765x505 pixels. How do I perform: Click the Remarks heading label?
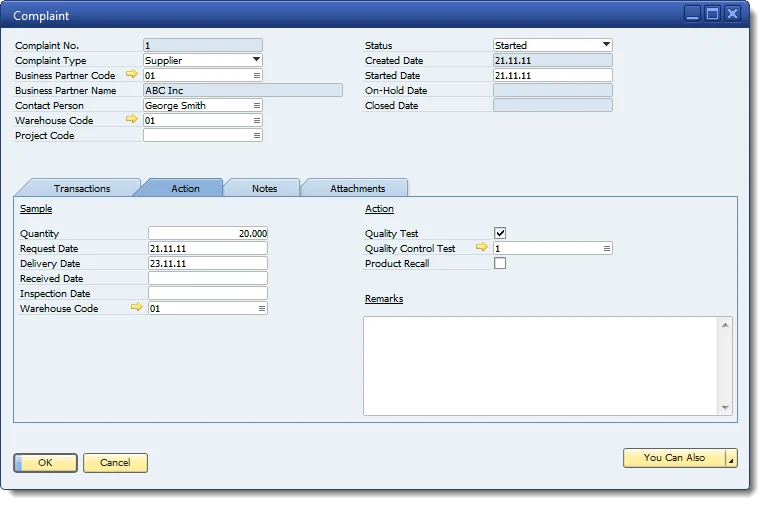pyautogui.click(x=384, y=299)
